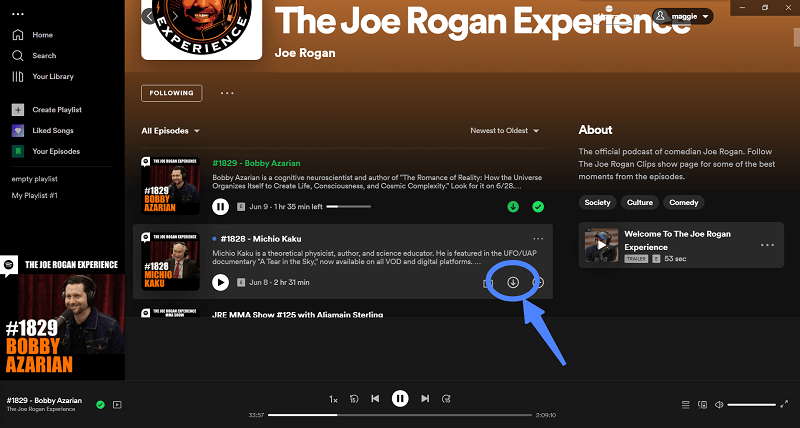
Task: Open Your Library in the sidebar
Action: point(52,76)
